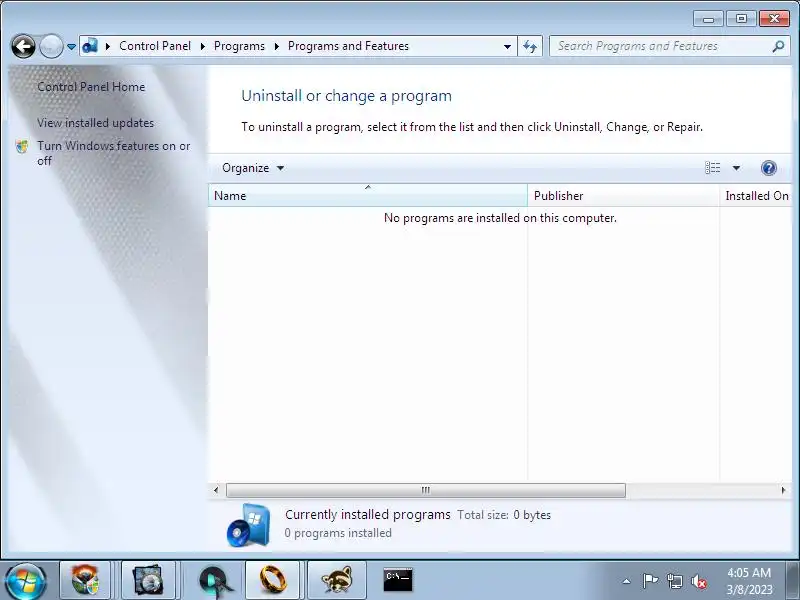
Task: Sort list by Installed On column
Action: click(x=756, y=195)
